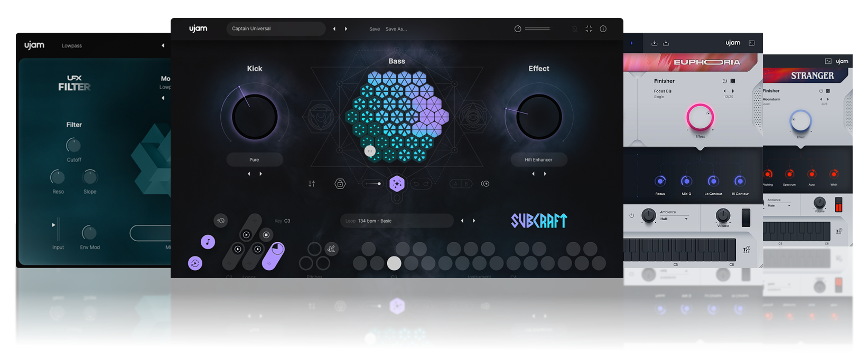Click the Mid Q knob in Euphoria

click(686, 182)
